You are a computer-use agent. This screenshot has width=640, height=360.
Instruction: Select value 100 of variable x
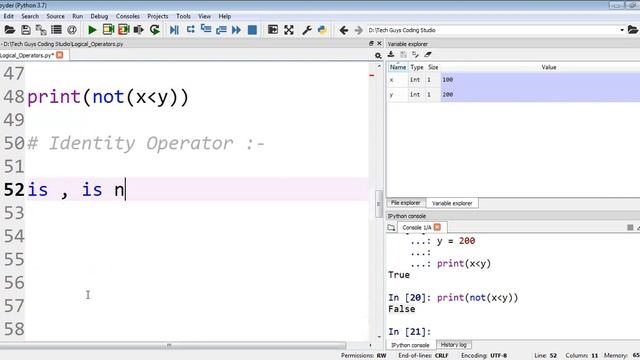pyautogui.click(x=540, y=80)
